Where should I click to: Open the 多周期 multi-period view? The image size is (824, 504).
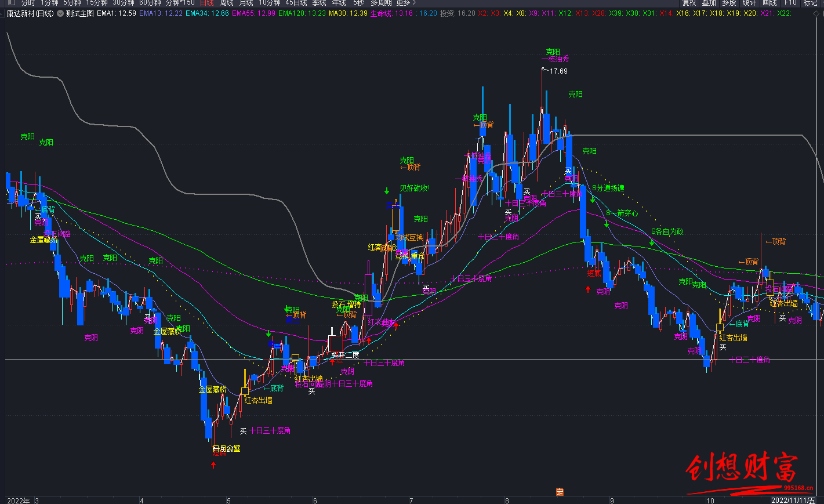pyautogui.click(x=382, y=3)
